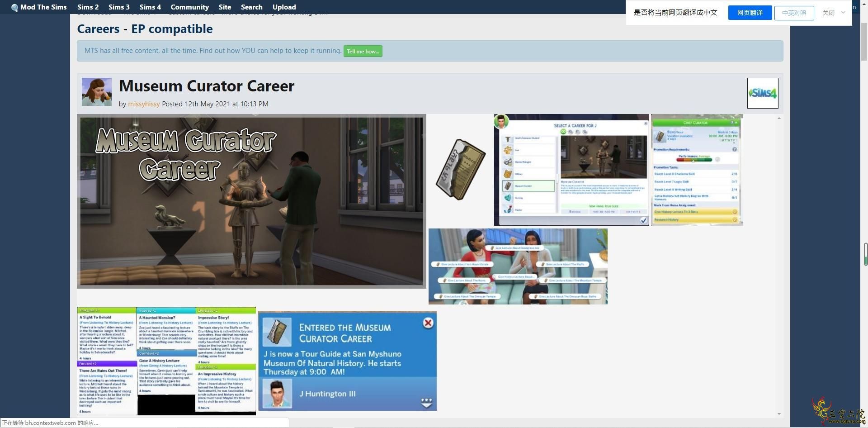This screenshot has width=868, height=428.
Task: Expand the translate prompt dropdown arrow
Action: pos(843,13)
